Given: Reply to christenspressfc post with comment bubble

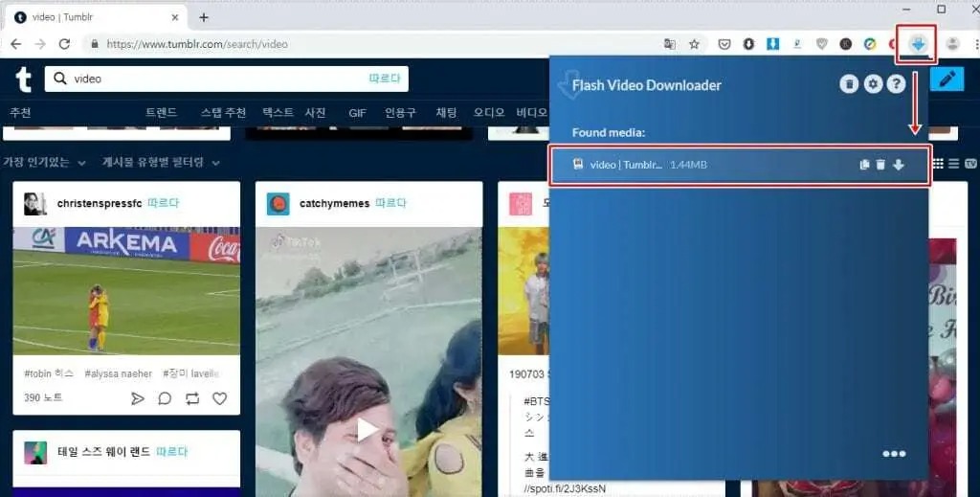Looking at the screenshot, I should click(165, 398).
